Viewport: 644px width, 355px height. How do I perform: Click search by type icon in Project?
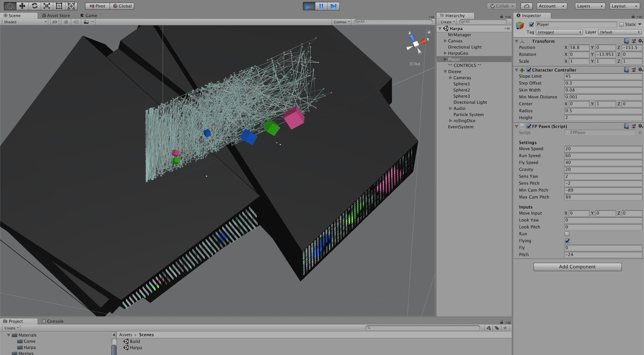489,328
